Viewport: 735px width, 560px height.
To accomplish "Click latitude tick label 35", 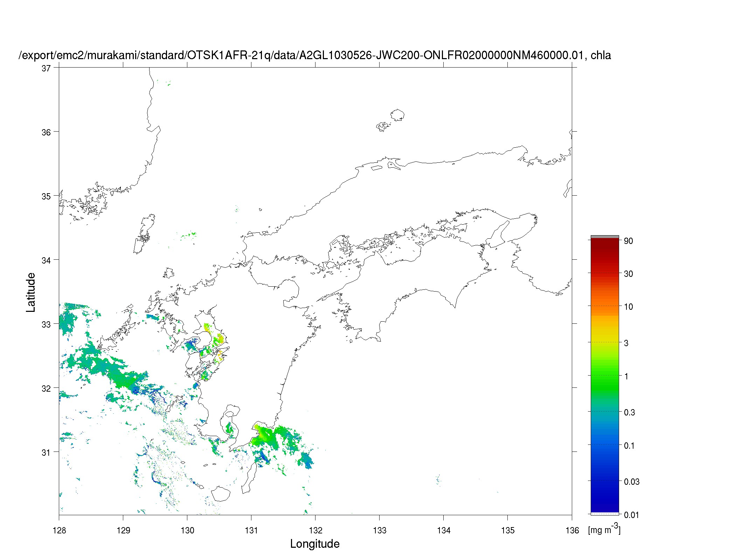I will [46, 196].
